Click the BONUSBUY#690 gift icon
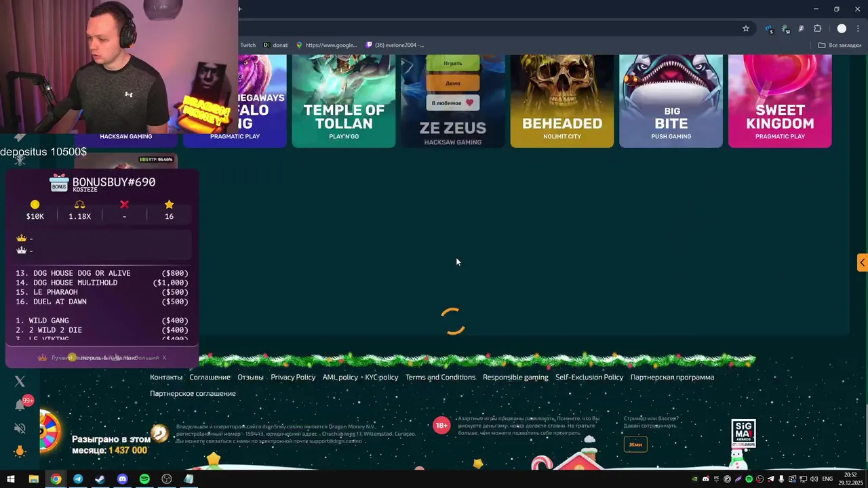The image size is (868, 488). pyautogui.click(x=59, y=184)
